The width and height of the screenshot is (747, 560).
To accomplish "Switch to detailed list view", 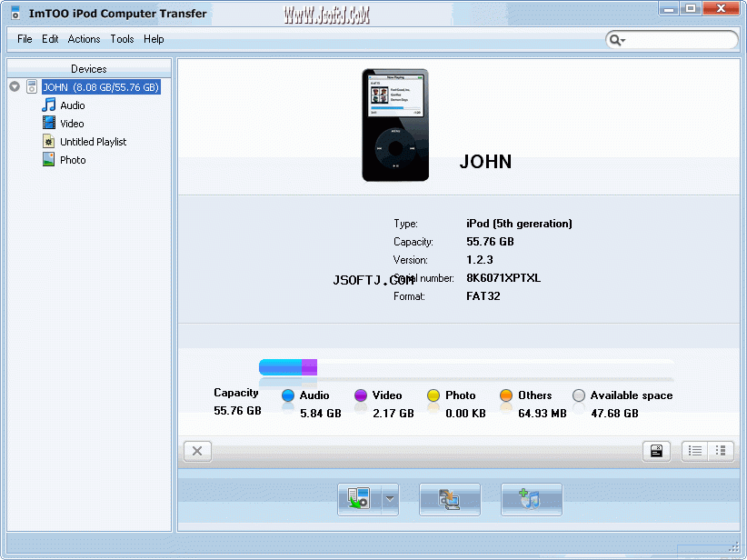I will coord(695,451).
